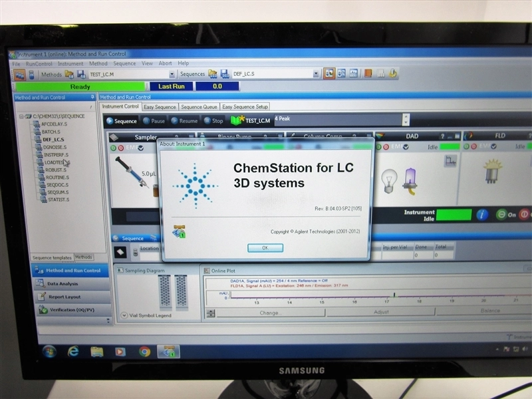Click the blue instrument info icon
532x399 pixels.
tap(482, 215)
